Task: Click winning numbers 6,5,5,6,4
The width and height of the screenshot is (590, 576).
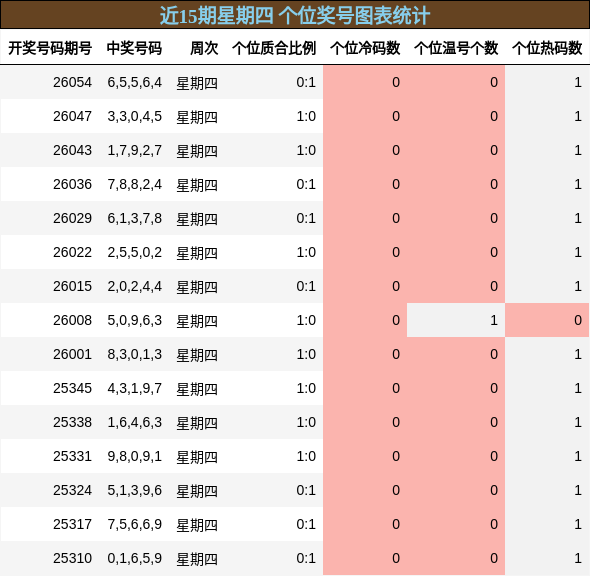Action: (135, 82)
